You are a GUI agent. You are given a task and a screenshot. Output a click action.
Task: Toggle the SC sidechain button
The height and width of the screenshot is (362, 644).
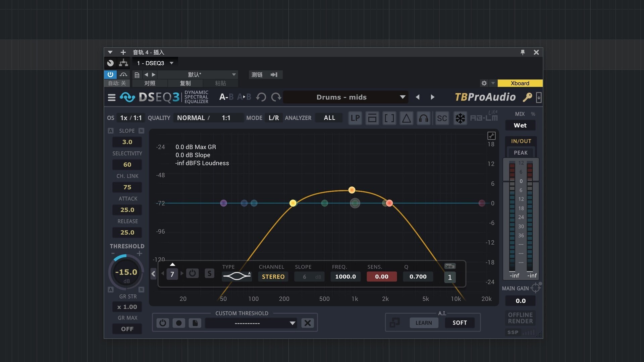point(442,118)
